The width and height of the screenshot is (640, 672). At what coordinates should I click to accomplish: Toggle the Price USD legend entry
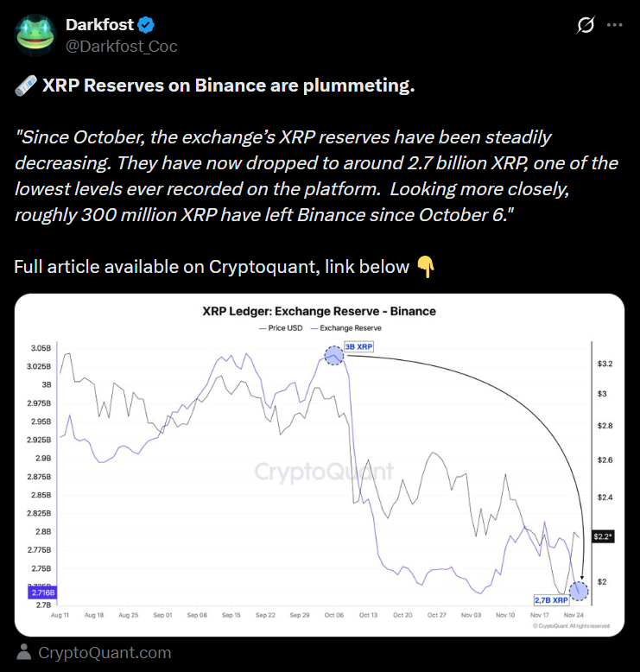click(x=276, y=328)
